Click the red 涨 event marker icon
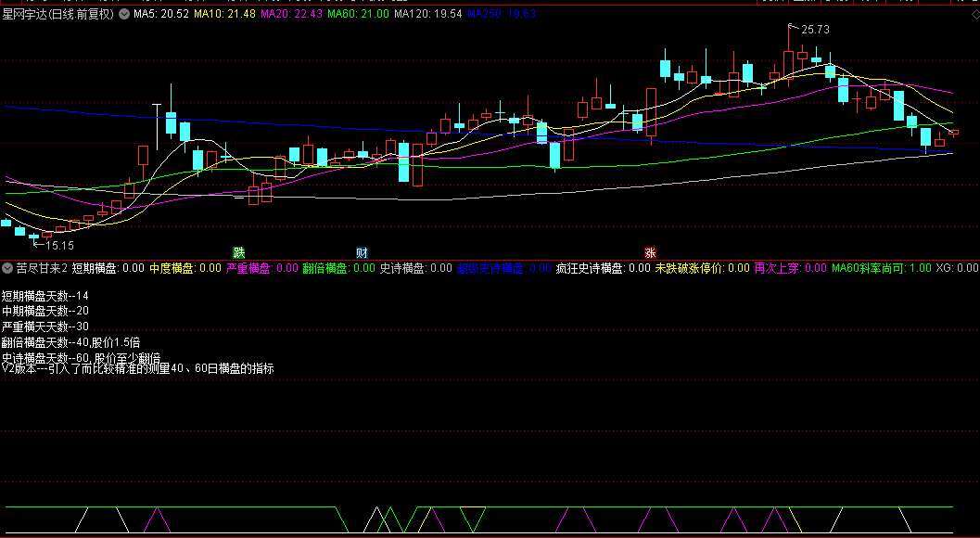 point(650,252)
